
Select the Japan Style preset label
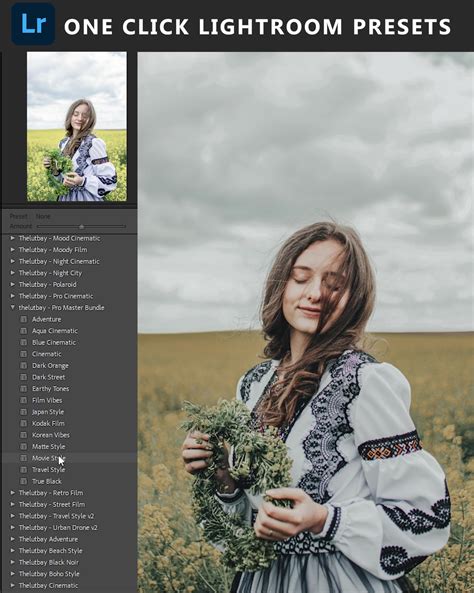[48, 412]
